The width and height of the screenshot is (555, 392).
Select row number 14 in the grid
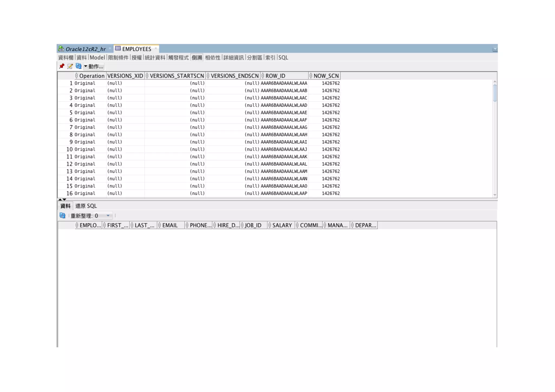(69, 179)
